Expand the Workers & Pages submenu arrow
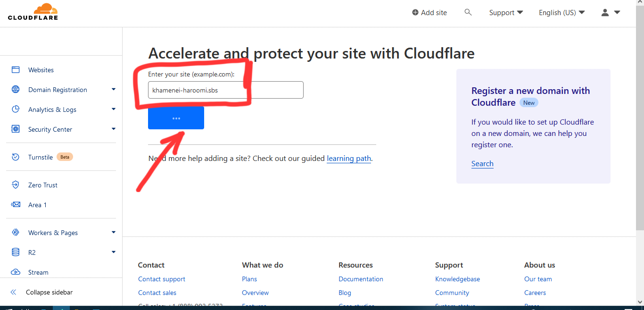This screenshot has width=644, height=310. tap(114, 233)
